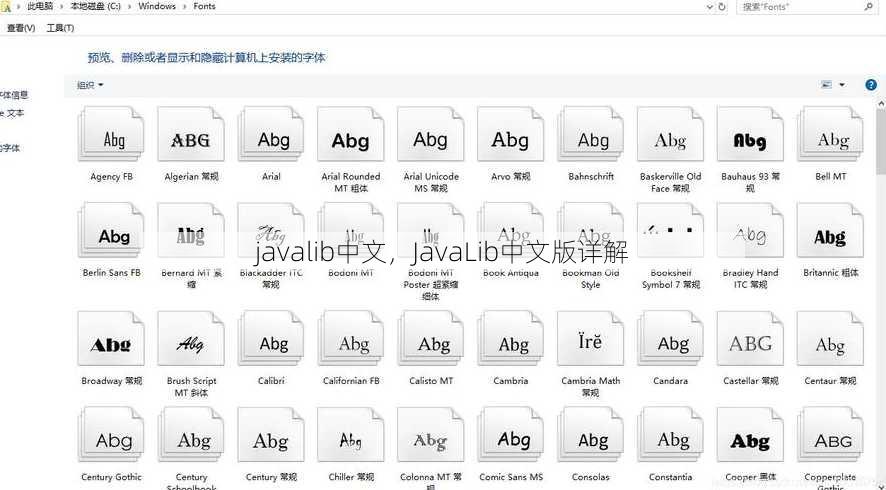Select the Candara font icon
The height and width of the screenshot is (490, 886).
pos(671,339)
